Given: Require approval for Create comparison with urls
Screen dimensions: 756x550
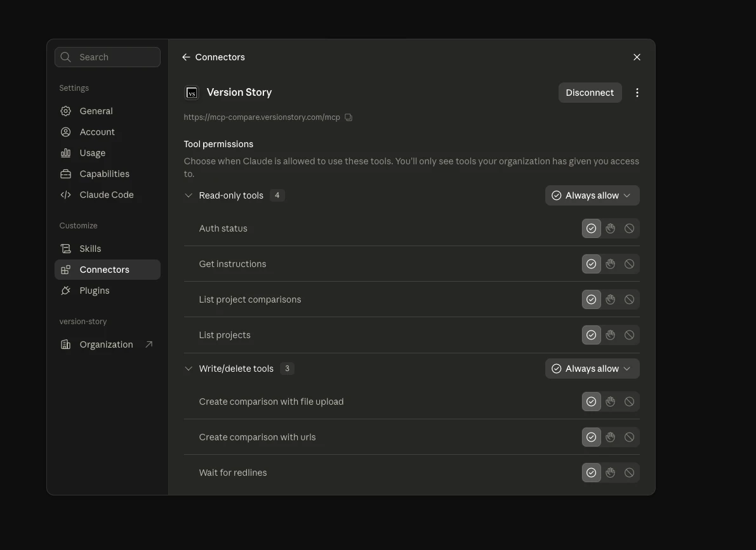Looking at the screenshot, I should pos(611,437).
